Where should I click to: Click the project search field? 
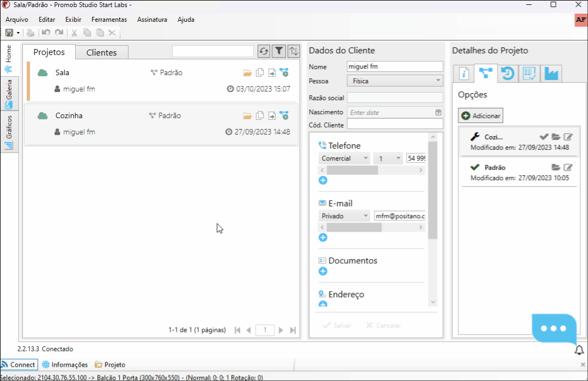[213, 51]
